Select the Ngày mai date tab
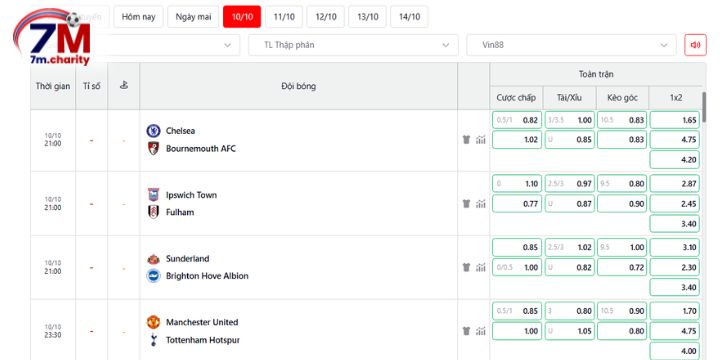Image resolution: width=720 pixels, height=360 pixels. 193,17
